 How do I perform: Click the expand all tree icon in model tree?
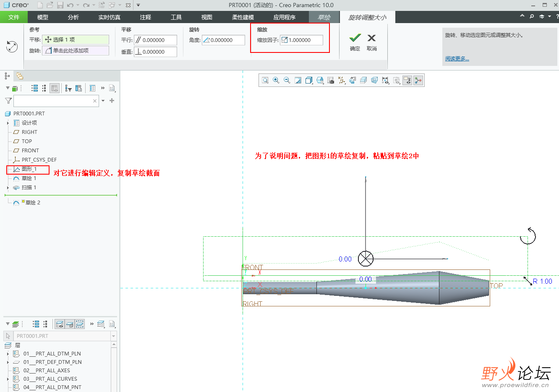pos(35,88)
